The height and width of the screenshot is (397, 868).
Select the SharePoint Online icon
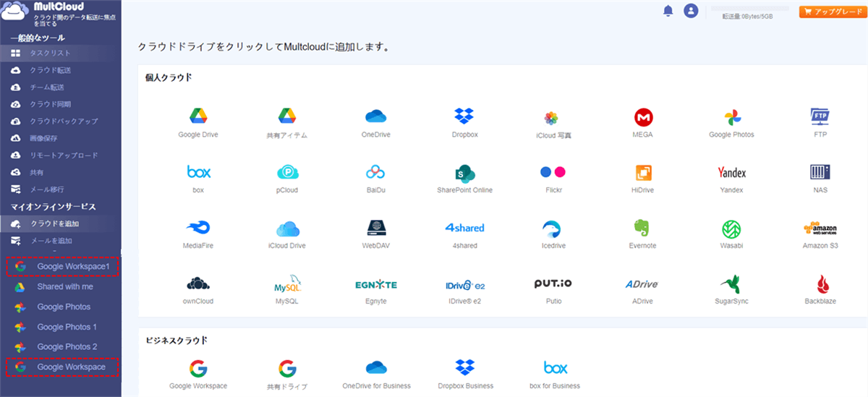(x=464, y=173)
